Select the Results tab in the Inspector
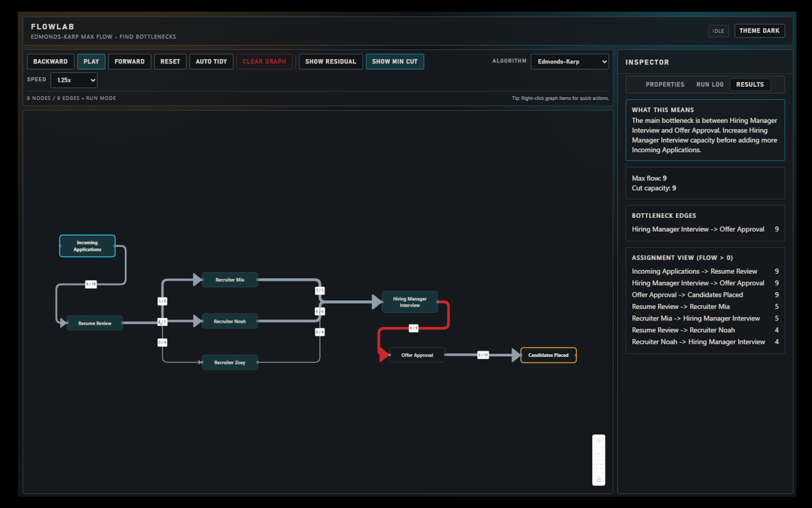Screen dimensions: 812x508 (x=750, y=84)
